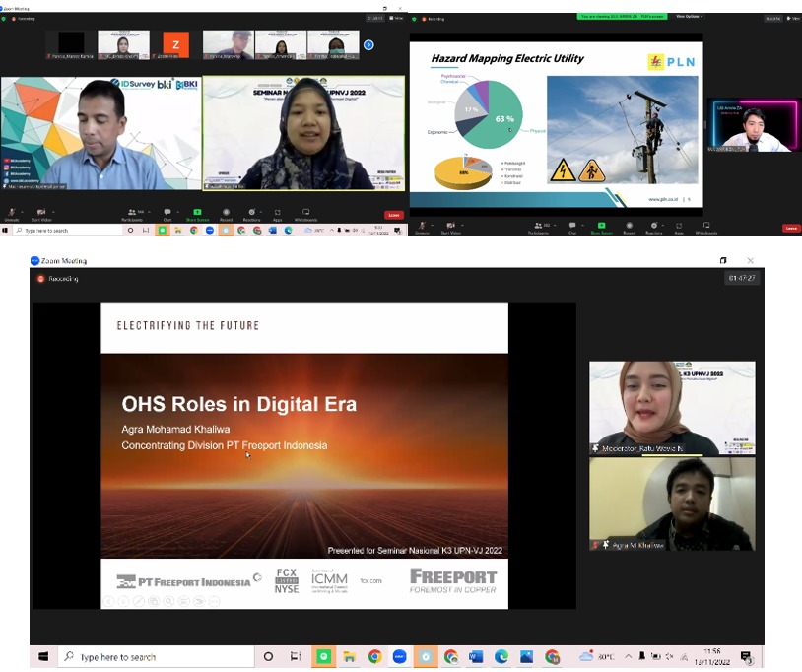This screenshot has width=802, height=672.
Task: Click Record in the PLN slide meeting toolbar
Action: click(628, 226)
